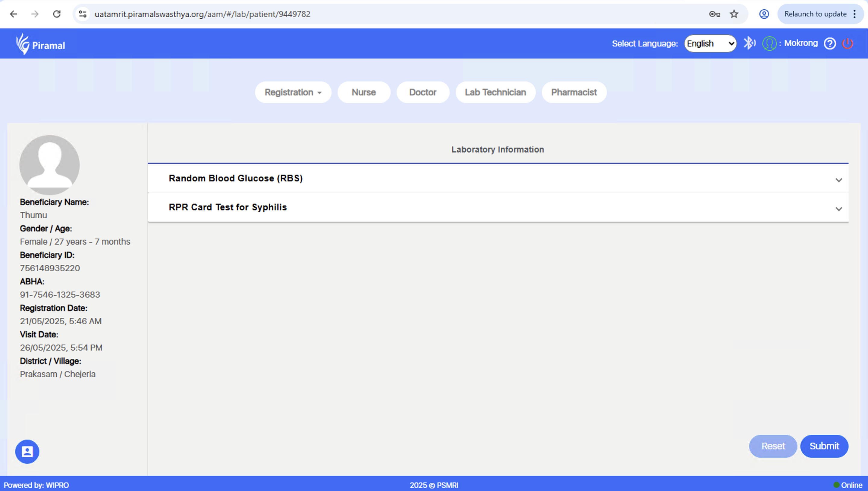The image size is (868, 491).
Task: Click beneficiary name Thumu
Action: [x=33, y=215]
